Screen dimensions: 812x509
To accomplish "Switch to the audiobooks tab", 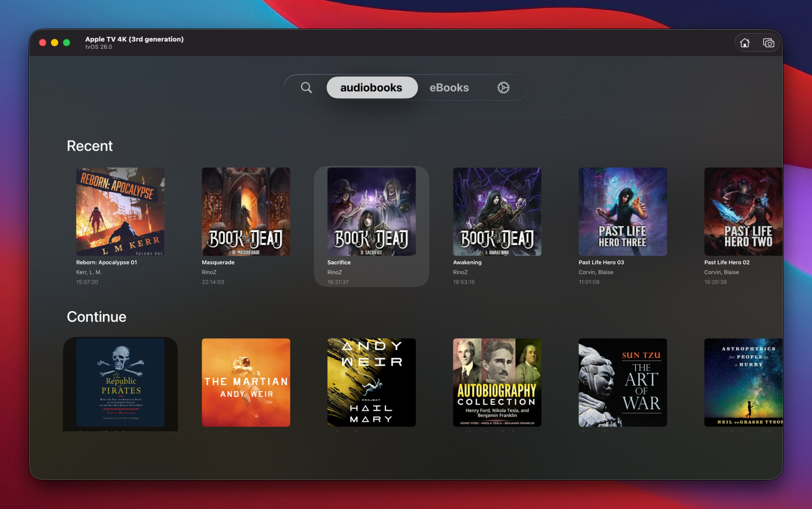I will point(371,88).
